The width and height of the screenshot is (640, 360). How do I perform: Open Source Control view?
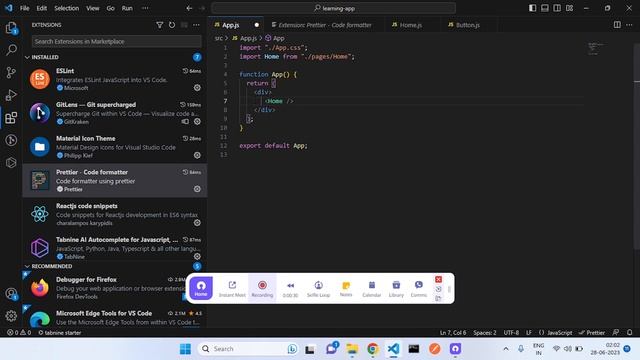click(11, 73)
